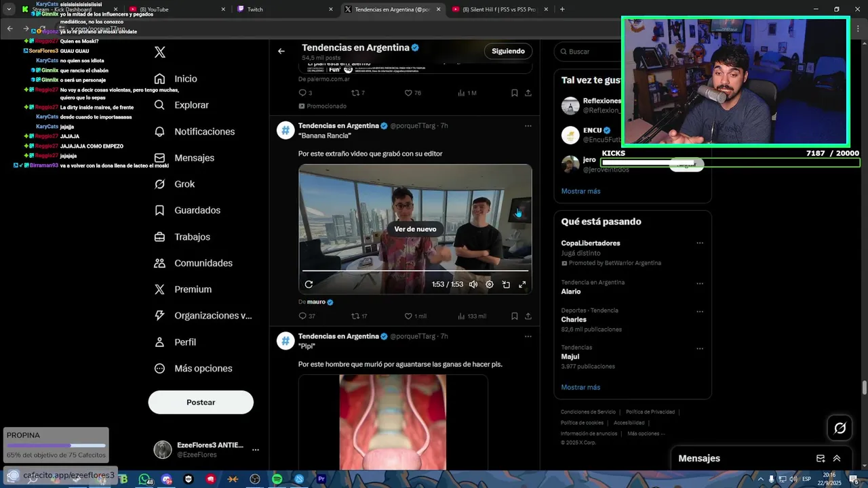Open options for Charles trend
The width and height of the screenshot is (868, 488).
click(700, 312)
